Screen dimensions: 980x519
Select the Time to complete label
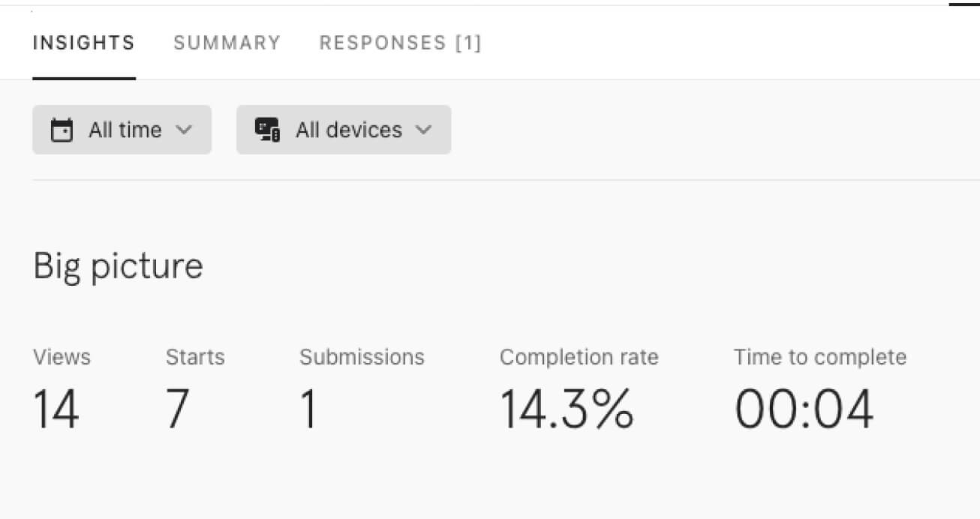pos(819,357)
